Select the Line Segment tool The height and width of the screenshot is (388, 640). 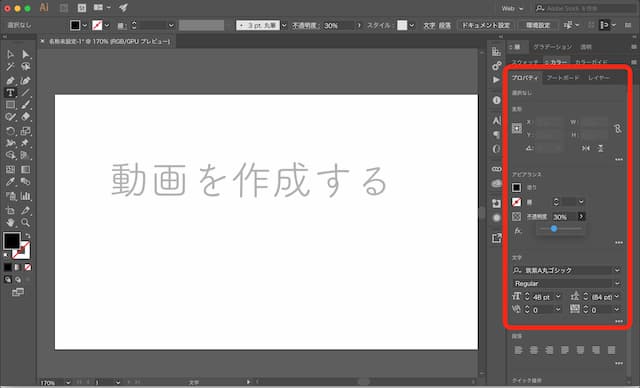point(26,93)
